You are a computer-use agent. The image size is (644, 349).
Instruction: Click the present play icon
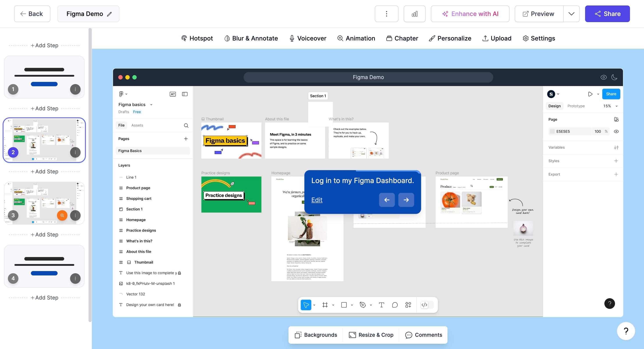tap(590, 94)
